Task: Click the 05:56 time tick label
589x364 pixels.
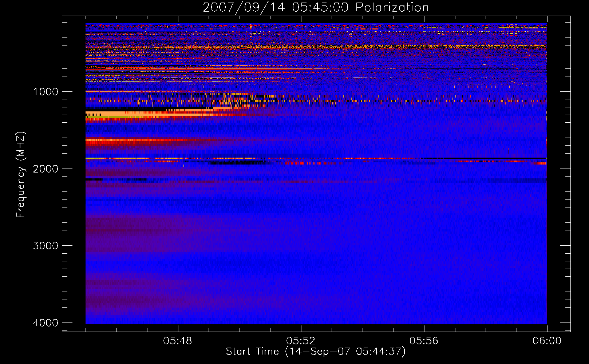Action: click(x=424, y=341)
